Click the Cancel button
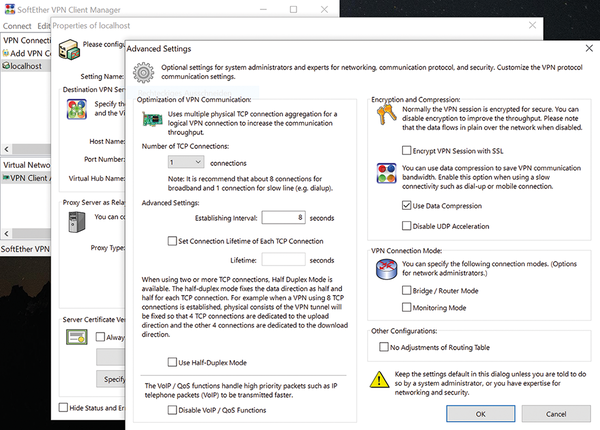This screenshot has height=430, width=600. [x=555, y=412]
